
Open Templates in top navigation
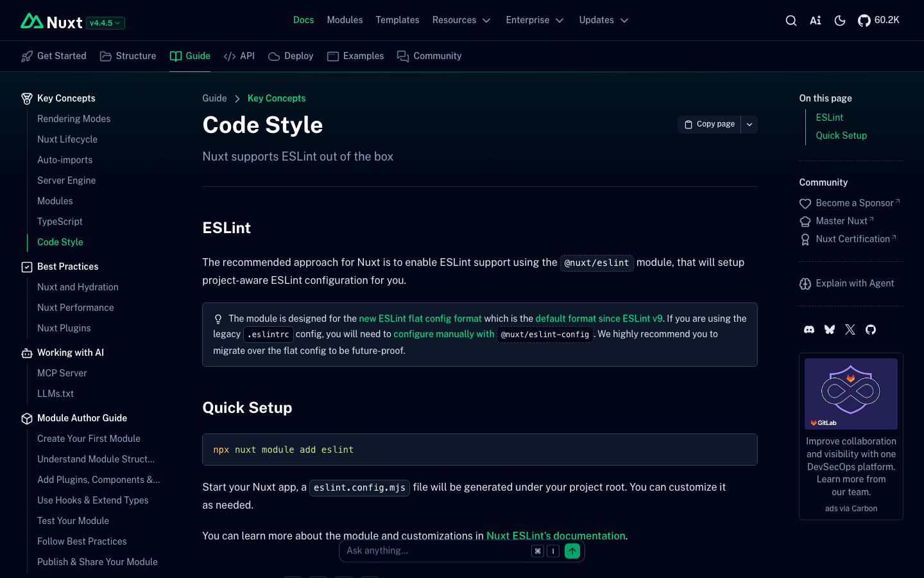[x=397, y=20]
